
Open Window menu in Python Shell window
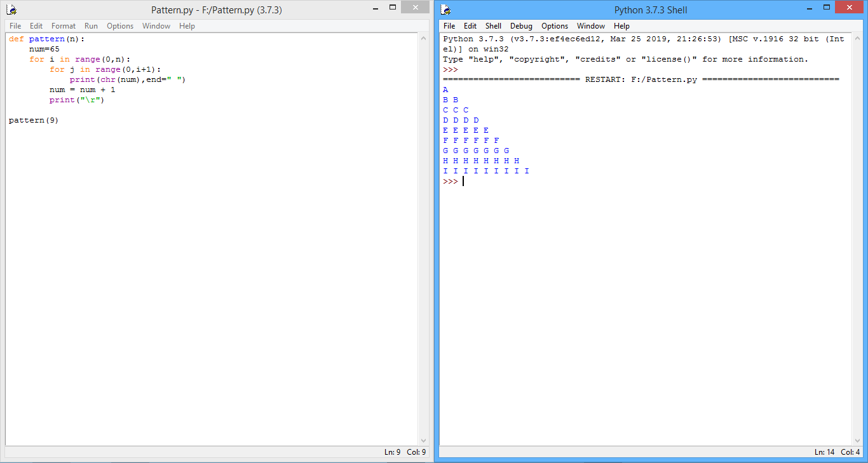(x=591, y=26)
